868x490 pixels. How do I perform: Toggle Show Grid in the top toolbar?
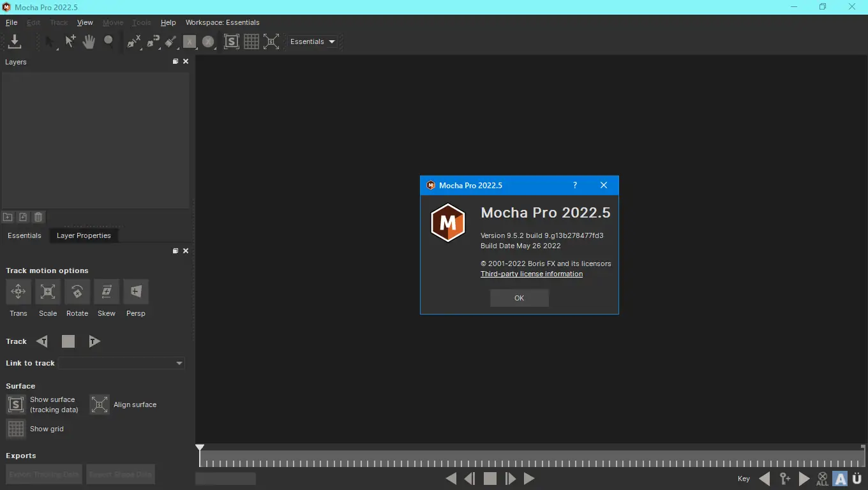tap(251, 41)
